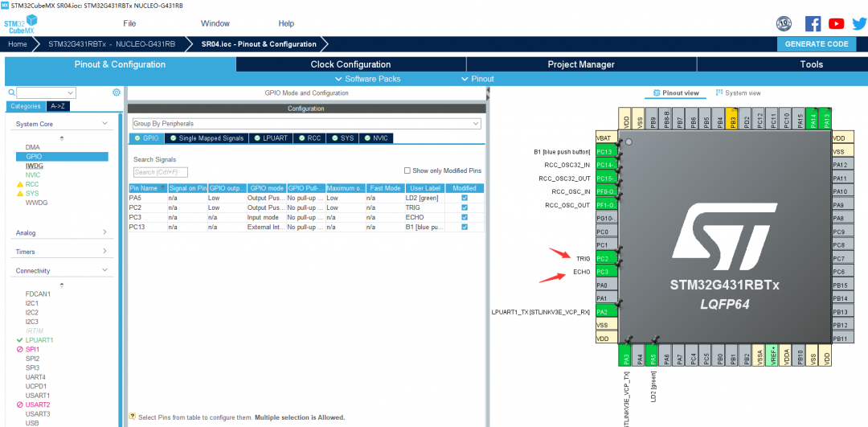Click pin PC14 next to RCC_OSC32_IN
This screenshot has height=427, width=868.
607,165
